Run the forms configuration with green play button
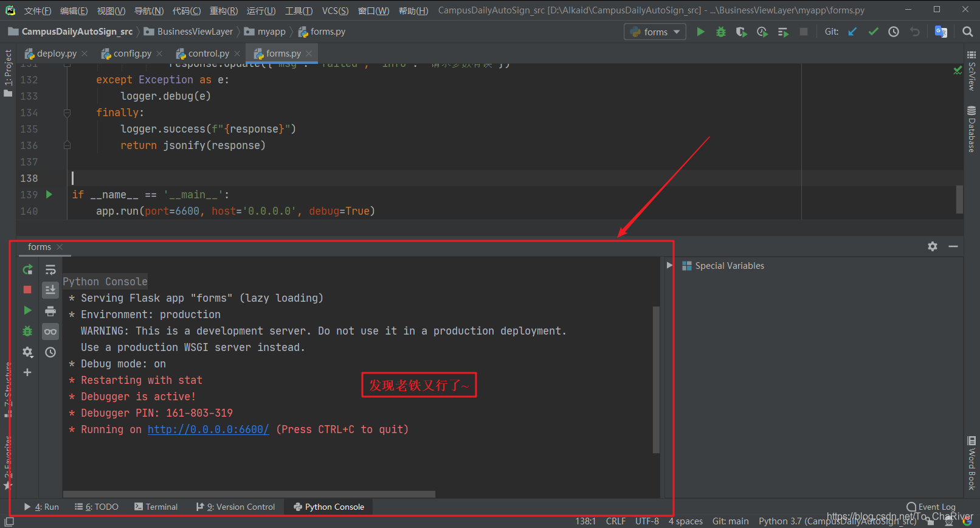 [700, 32]
